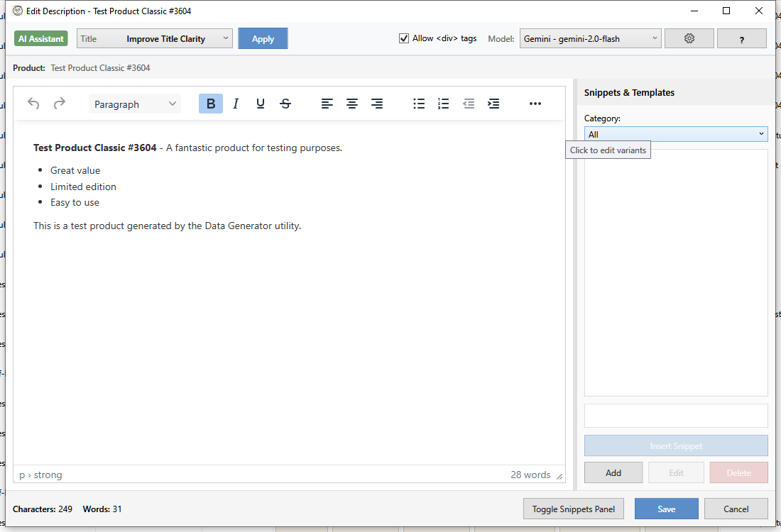Click the Redo icon in the editor toolbar
The width and height of the screenshot is (781, 532).
[x=59, y=103]
